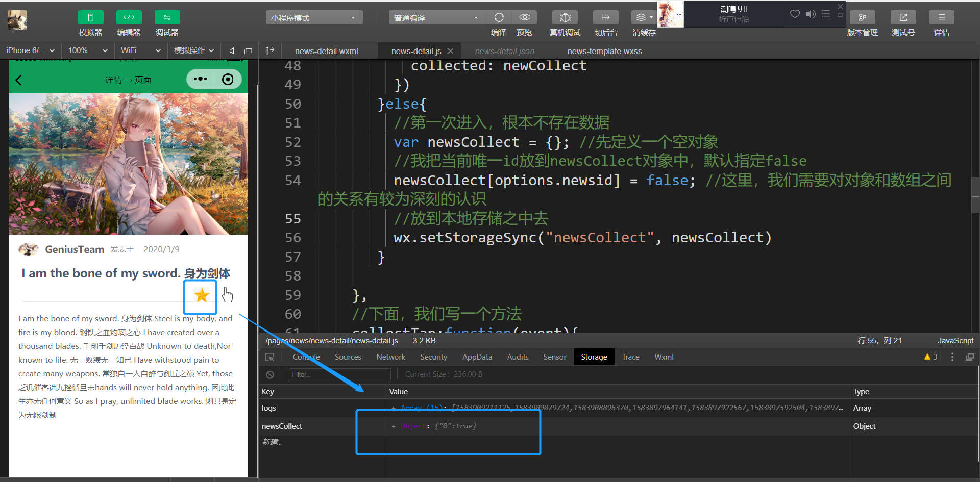This screenshot has height=482, width=980.
Task: Focus the storage Filter input
Action: point(340,374)
